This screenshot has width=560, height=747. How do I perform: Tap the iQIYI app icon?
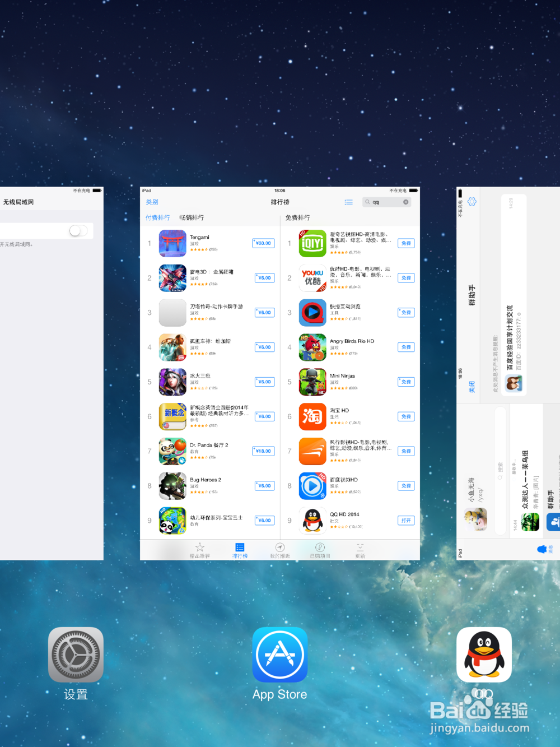point(312,243)
